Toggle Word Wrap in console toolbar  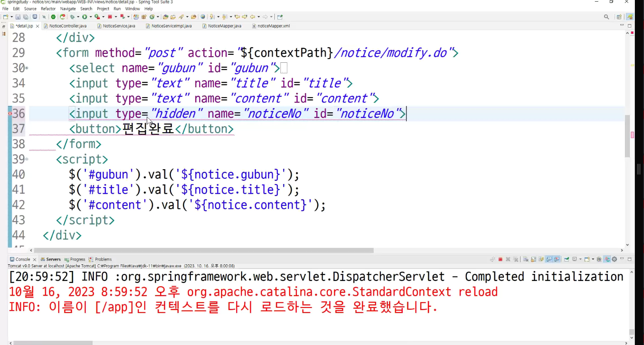(x=541, y=259)
